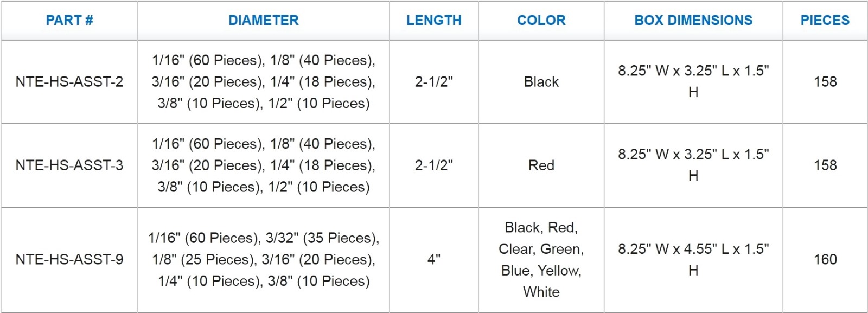Select the diameter cell in the NTE-HS-ASST-2 row
The height and width of the screenshot is (313, 868).
click(x=263, y=82)
